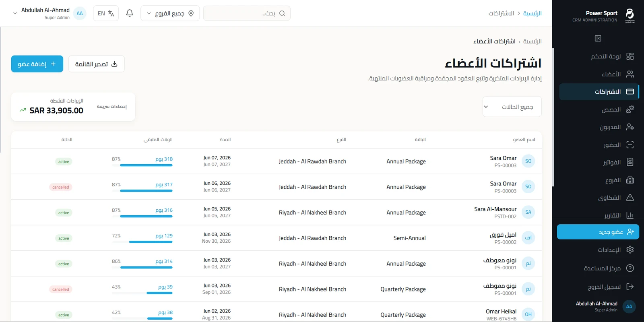Click the تسجيل الخروج logout icon
Screen dimensions: 644x322
(x=630, y=287)
